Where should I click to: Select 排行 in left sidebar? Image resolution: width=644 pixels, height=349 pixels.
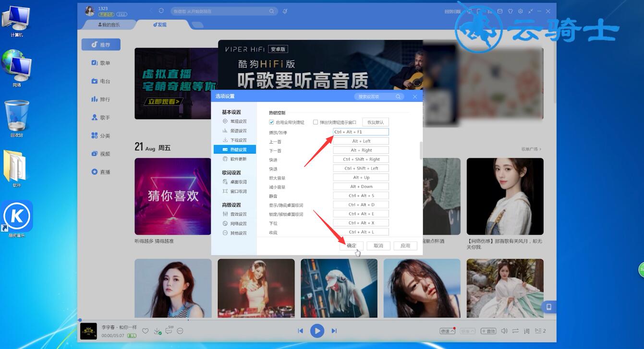[101, 99]
